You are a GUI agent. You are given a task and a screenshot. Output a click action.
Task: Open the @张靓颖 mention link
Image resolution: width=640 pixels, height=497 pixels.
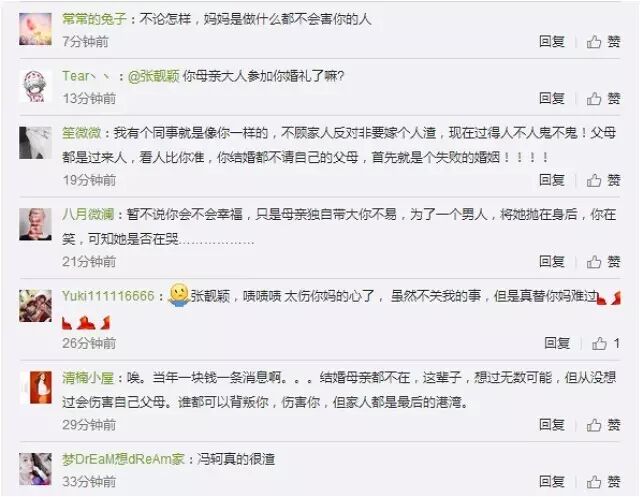(x=154, y=76)
